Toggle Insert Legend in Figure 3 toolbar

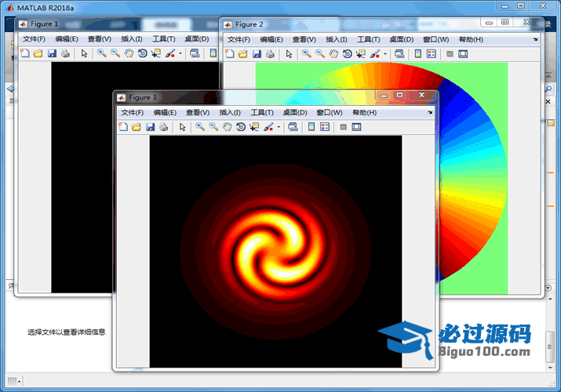point(325,127)
